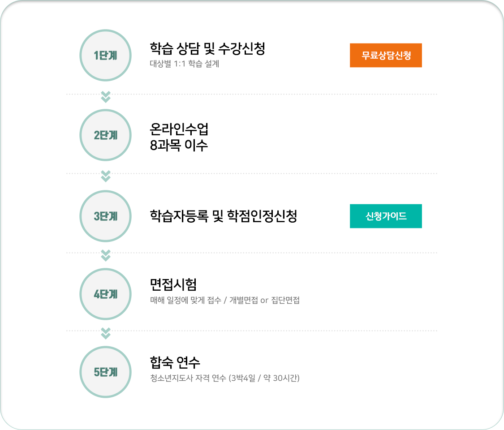504x430 pixels.
Task: Click the 1단계 step circle
Action: 105,55
